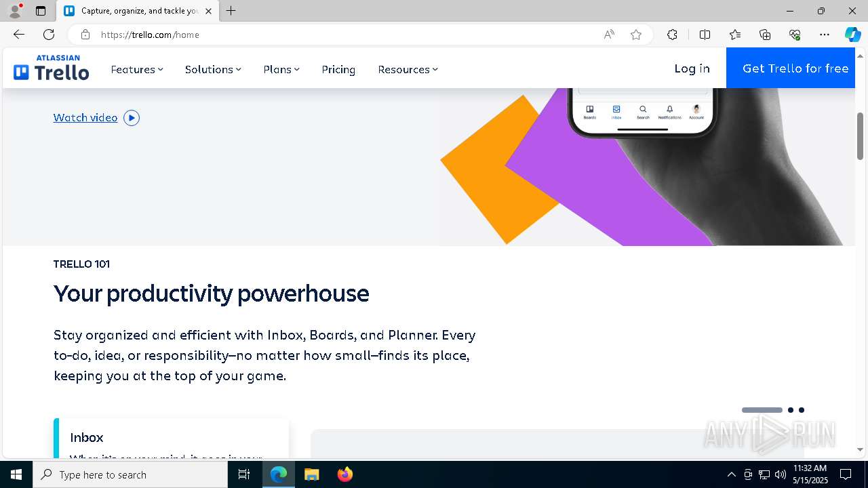Screen dimensions: 868x488
Task: Click the TRELLO 101 label
Action: 81,264
